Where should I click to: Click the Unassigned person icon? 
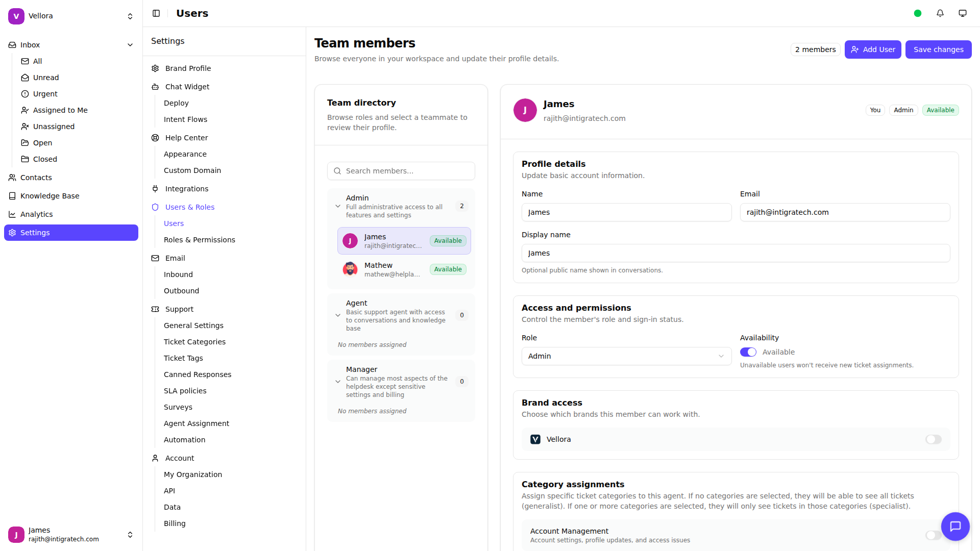click(25, 127)
